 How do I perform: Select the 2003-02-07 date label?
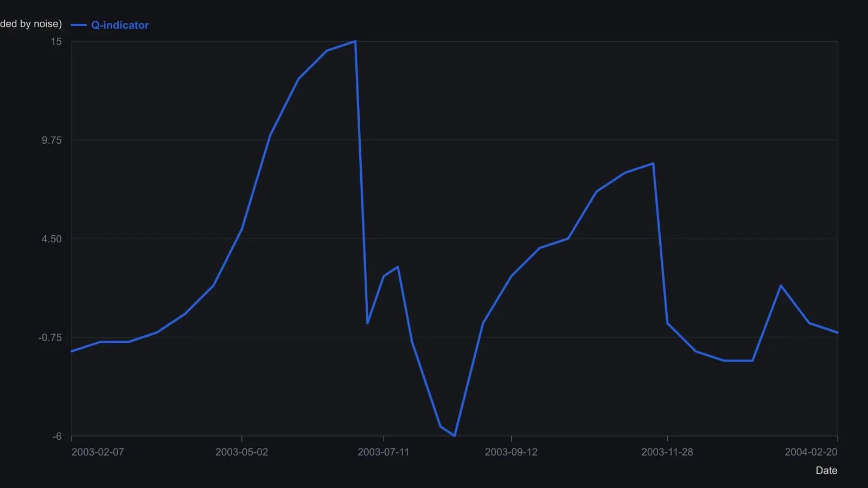pyautogui.click(x=98, y=452)
